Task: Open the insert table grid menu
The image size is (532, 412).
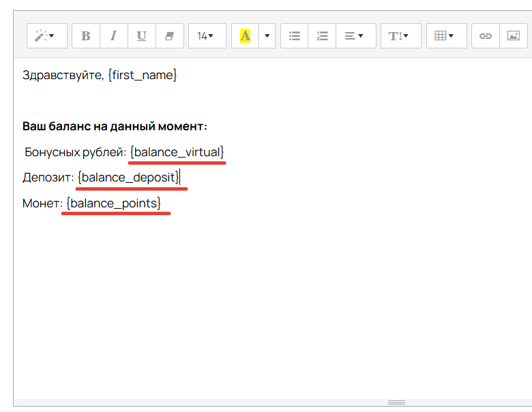Action: (x=445, y=36)
